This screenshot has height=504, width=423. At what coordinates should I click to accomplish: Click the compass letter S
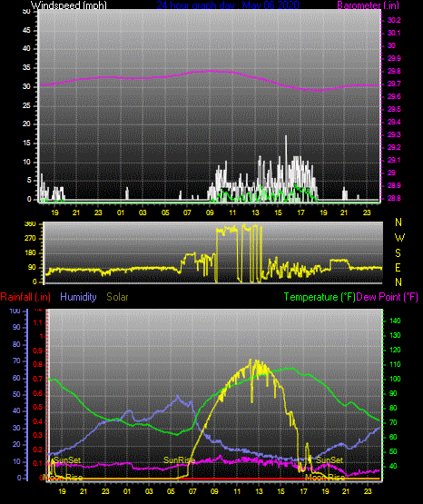(x=398, y=253)
